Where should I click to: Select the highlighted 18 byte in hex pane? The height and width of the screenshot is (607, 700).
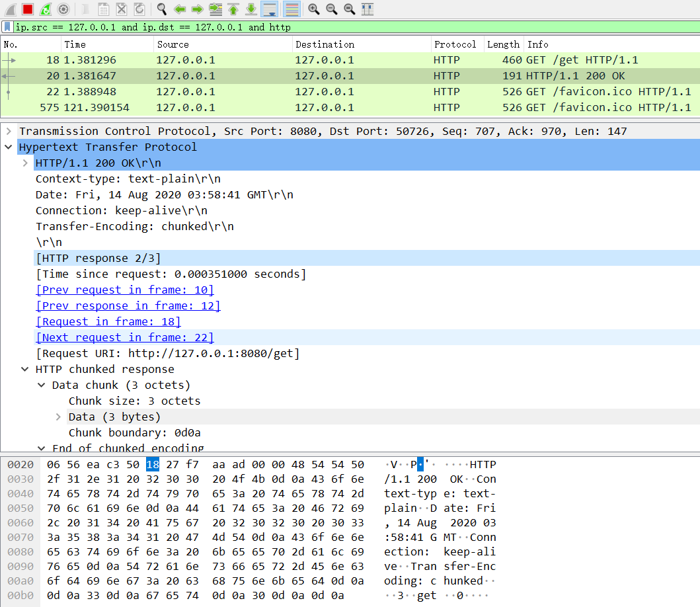pyautogui.click(x=153, y=464)
